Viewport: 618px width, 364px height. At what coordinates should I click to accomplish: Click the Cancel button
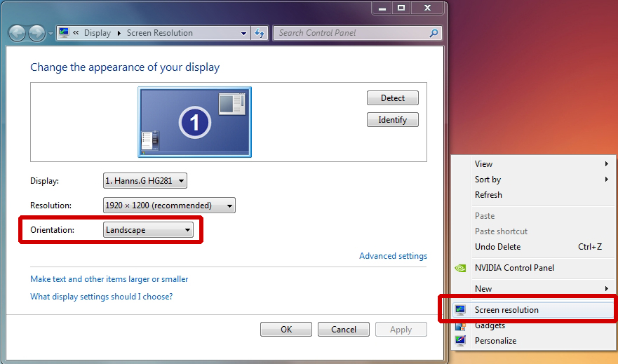[344, 330]
